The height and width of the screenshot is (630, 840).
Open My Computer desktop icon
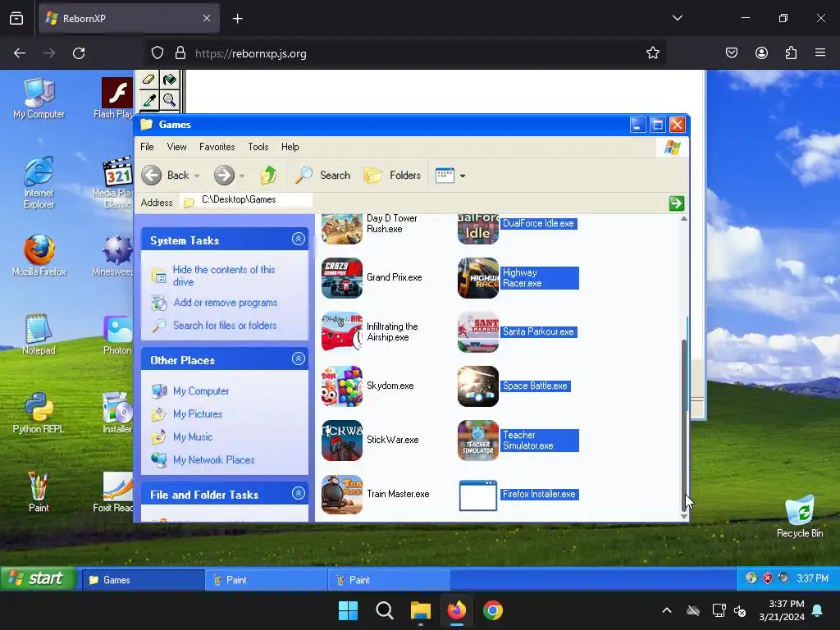click(39, 98)
